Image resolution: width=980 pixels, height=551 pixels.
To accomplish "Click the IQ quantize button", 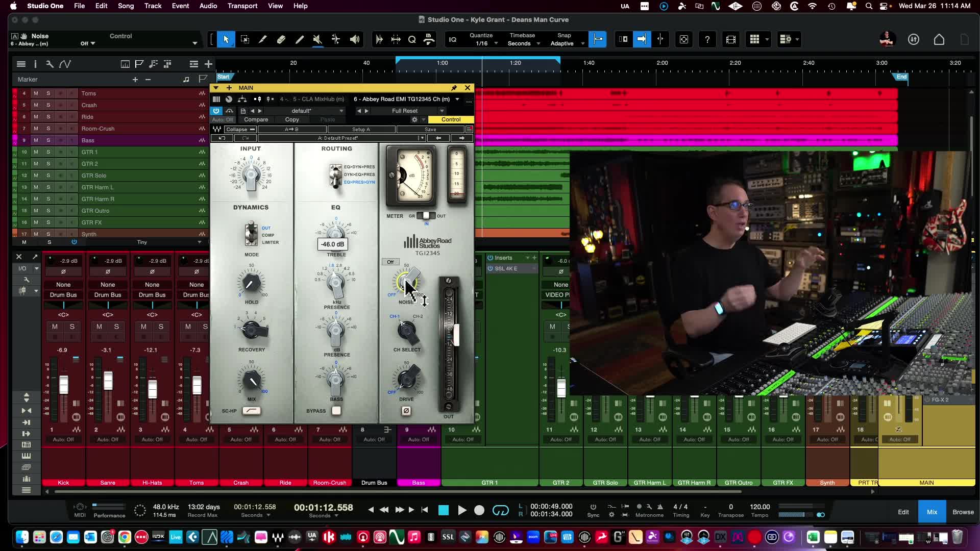I will pos(453,39).
